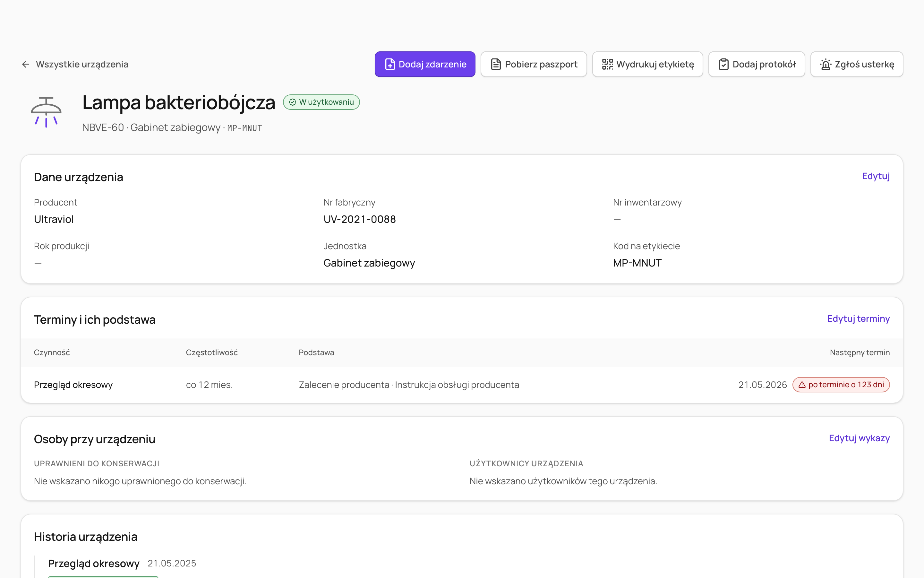Click the Dodaj zdarzenie button
The height and width of the screenshot is (578, 924).
425,64
